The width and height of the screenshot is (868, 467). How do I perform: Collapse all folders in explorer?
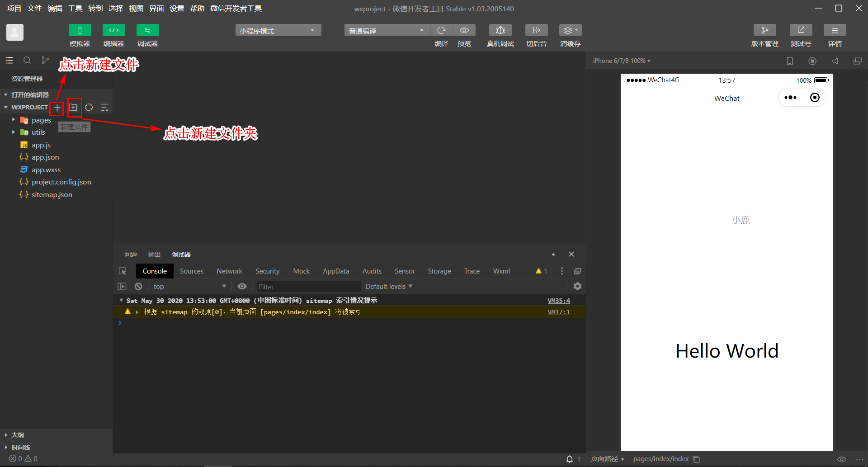pyautogui.click(x=104, y=108)
